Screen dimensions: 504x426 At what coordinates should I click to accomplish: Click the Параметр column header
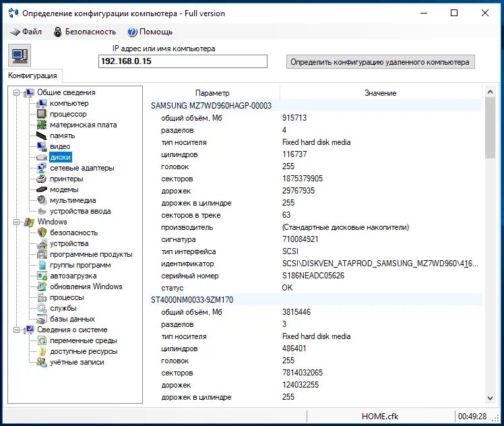point(212,93)
